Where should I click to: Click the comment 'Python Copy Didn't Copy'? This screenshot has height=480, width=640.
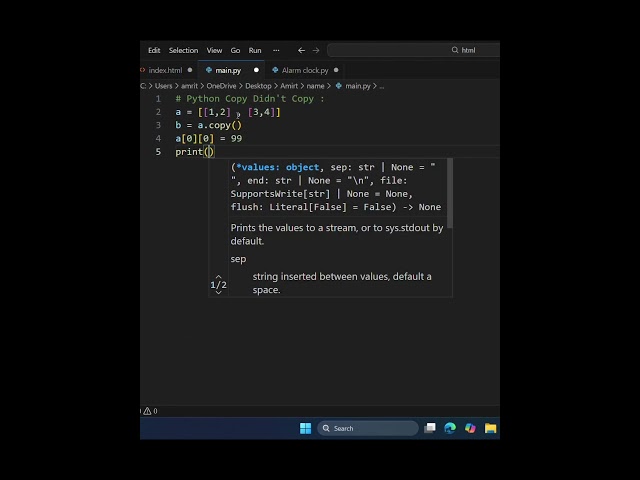[x=250, y=99]
